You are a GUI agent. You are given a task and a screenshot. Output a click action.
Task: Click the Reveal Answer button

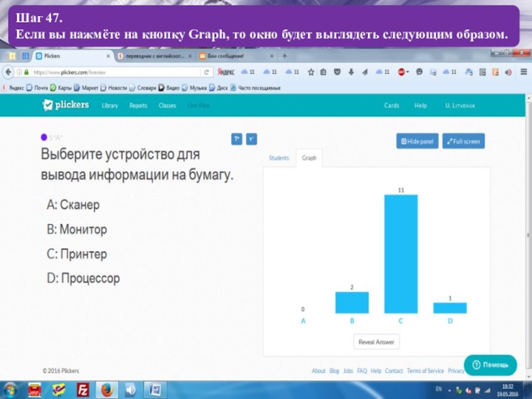click(376, 342)
